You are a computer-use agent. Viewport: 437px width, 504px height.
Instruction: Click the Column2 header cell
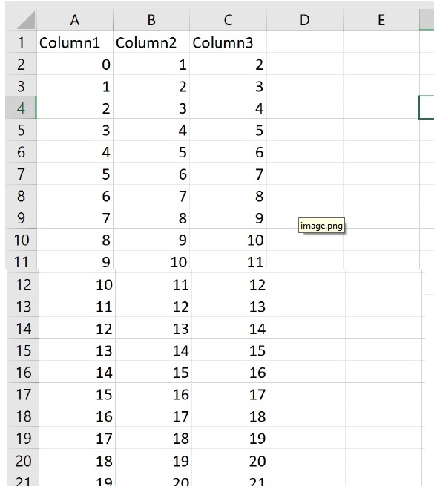(151, 42)
